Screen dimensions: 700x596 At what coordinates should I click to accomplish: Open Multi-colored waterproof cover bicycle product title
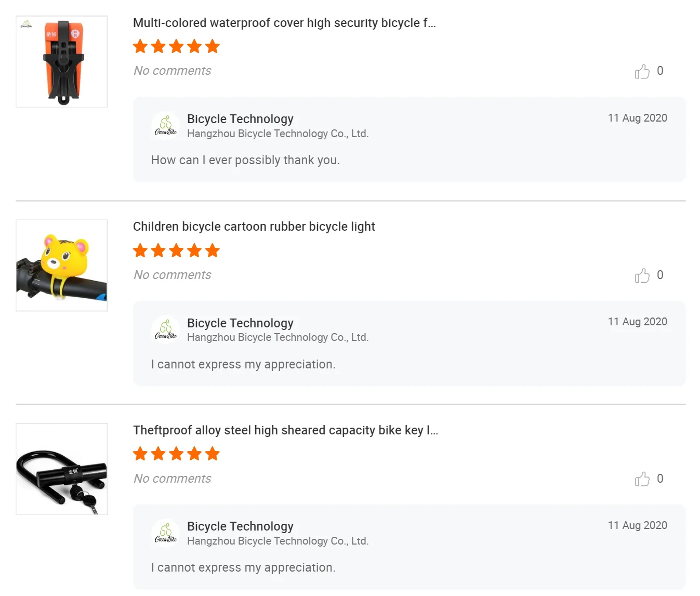[x=284, y=23]
